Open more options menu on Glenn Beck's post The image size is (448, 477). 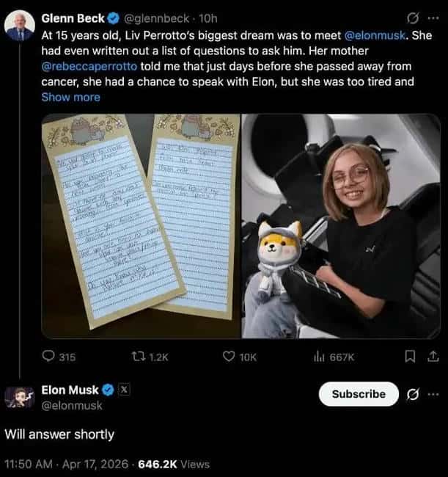coord(433,17)
